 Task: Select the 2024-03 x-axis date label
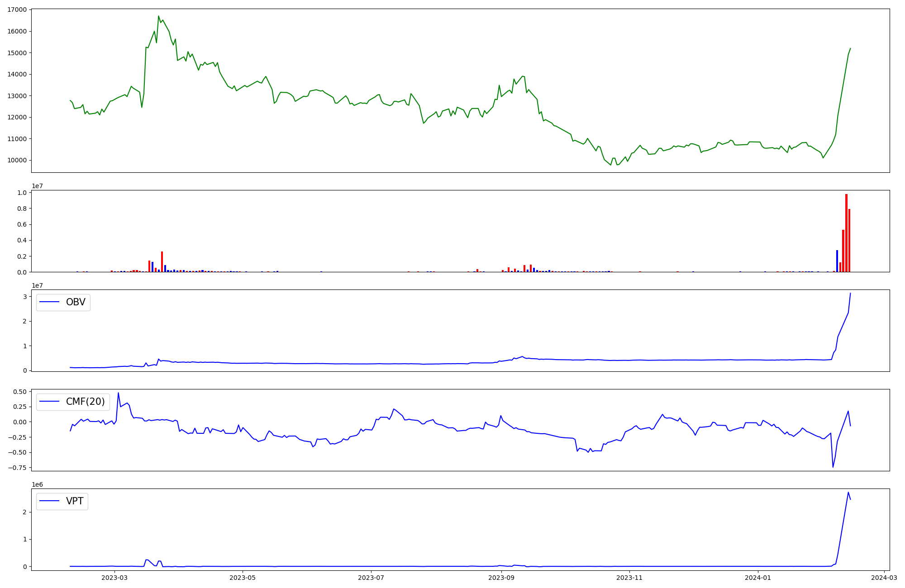(x=884, y=578)
